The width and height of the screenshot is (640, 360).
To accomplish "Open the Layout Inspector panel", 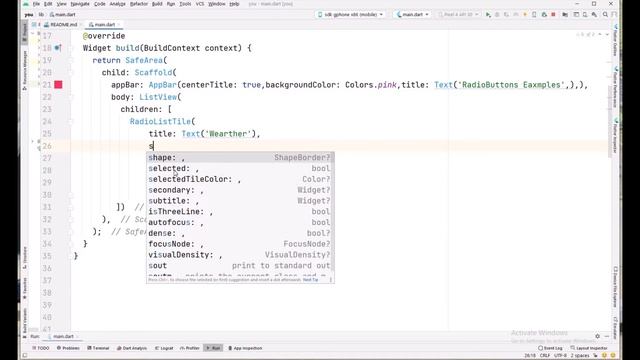I will pyautogui.click(x=589, y=348).
